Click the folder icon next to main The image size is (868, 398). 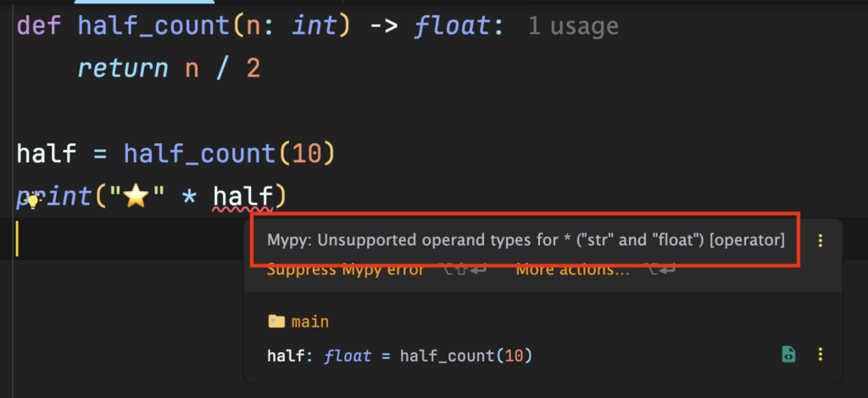[275, 322]
